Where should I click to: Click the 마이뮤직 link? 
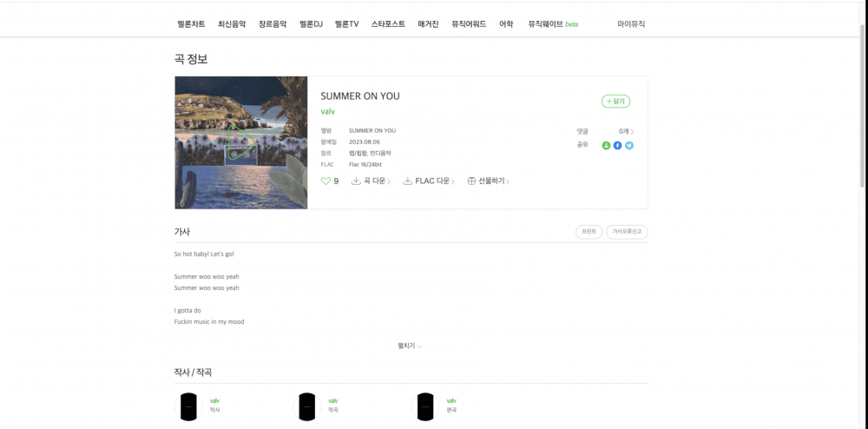click(x=631, y=24)
